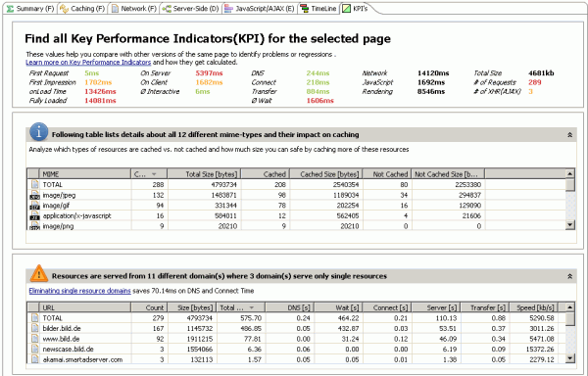588x376 pixels.
Task: Click the TOTAL row icon in mime table
Action: click(x=35, y=184)
